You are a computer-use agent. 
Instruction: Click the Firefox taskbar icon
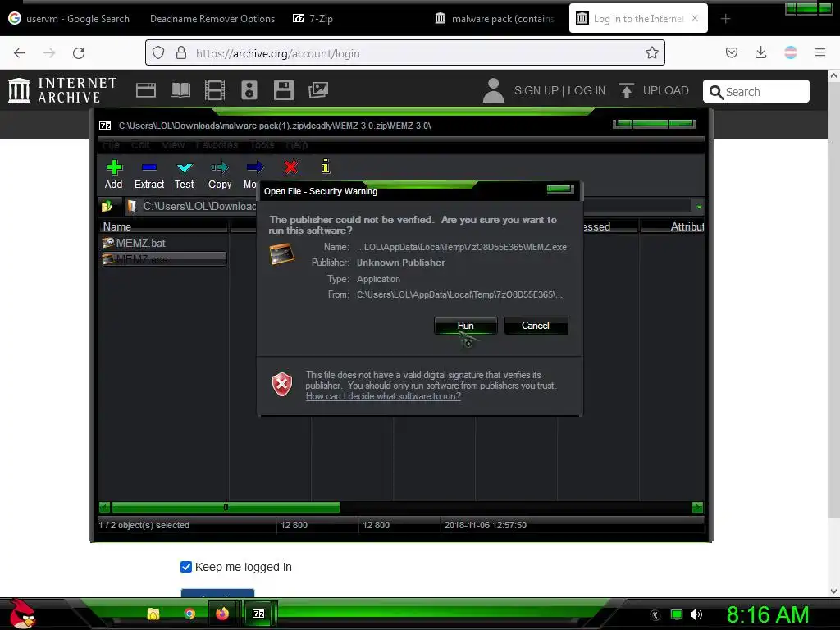(x=222, y=614)
